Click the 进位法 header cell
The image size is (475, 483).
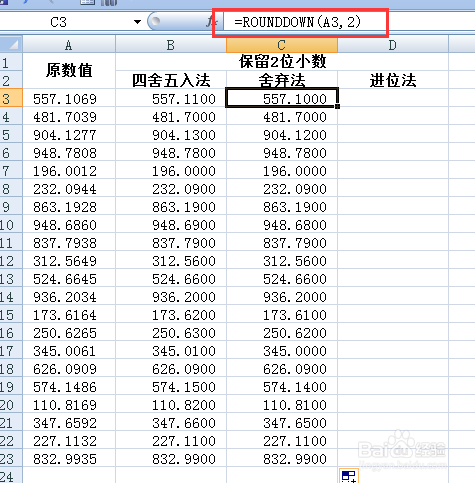tap(393, 80)
